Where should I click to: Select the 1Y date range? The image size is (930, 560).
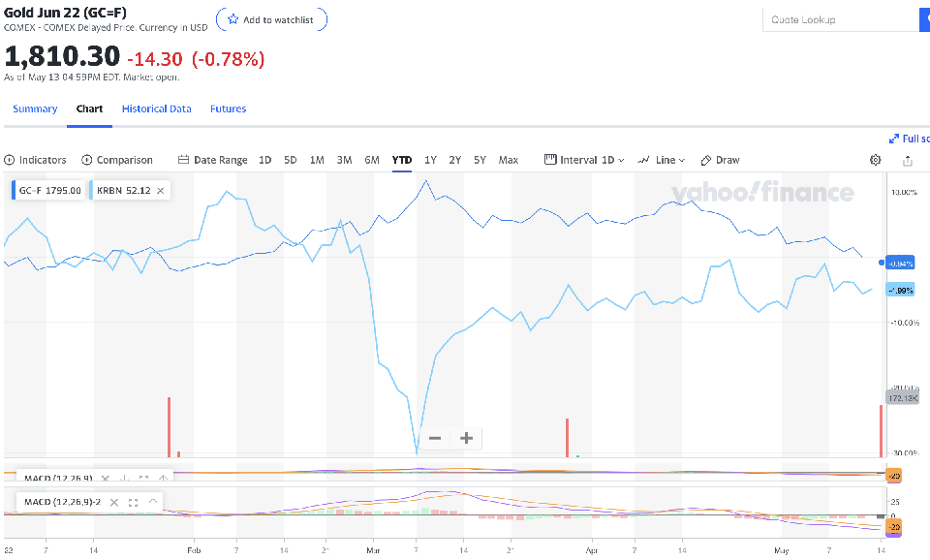[x=430, y=160]
